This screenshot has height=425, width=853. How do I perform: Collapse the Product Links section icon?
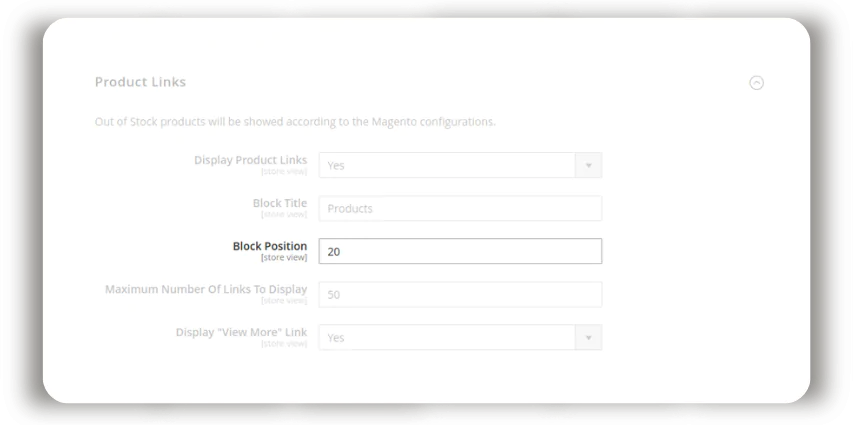756,83
